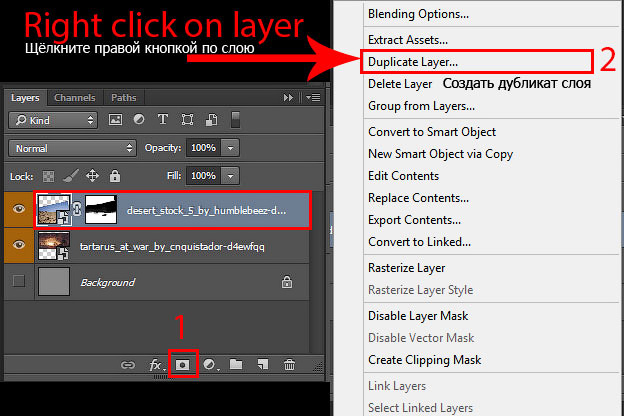Select the Background layer name
The image size is (624, 416).
coord(107,282)
